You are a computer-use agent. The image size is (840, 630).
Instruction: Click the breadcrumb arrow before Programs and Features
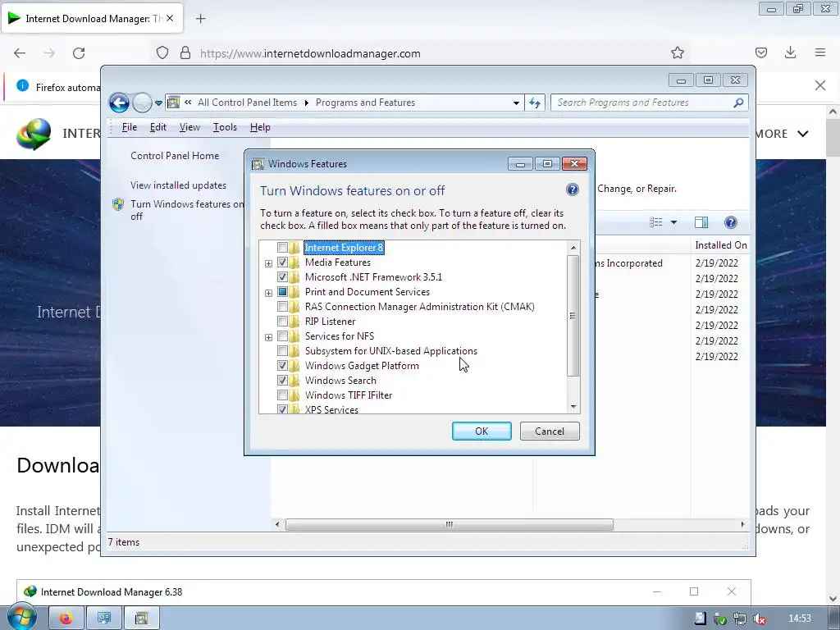click(307, 103)
